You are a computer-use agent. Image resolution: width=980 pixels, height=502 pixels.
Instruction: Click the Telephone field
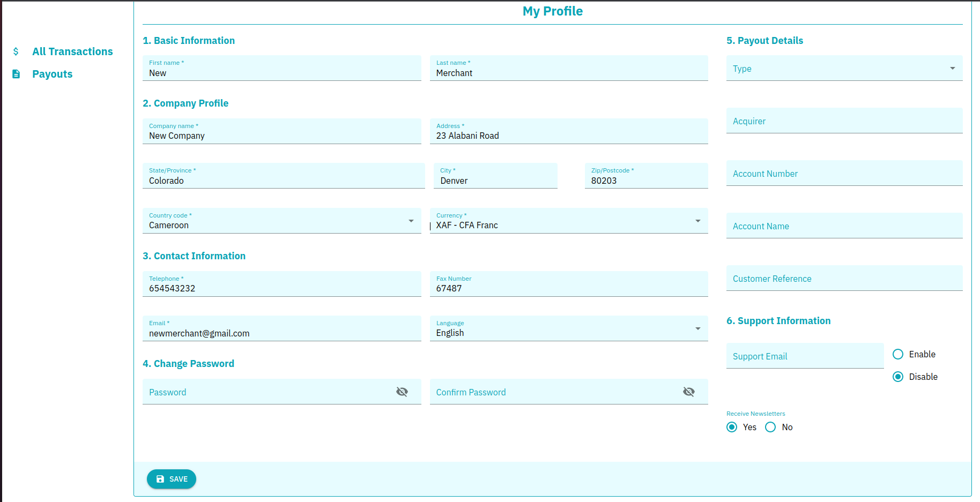pos(281,284)
